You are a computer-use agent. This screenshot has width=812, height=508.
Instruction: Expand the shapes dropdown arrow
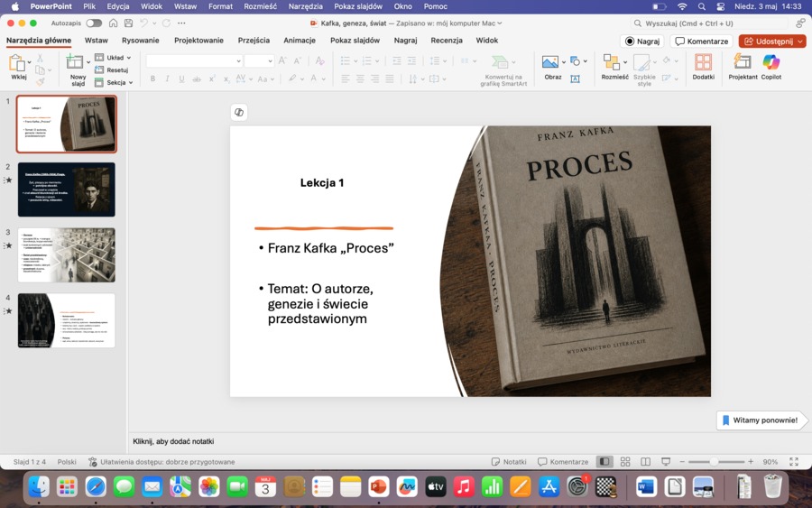[x=586, y=61]
